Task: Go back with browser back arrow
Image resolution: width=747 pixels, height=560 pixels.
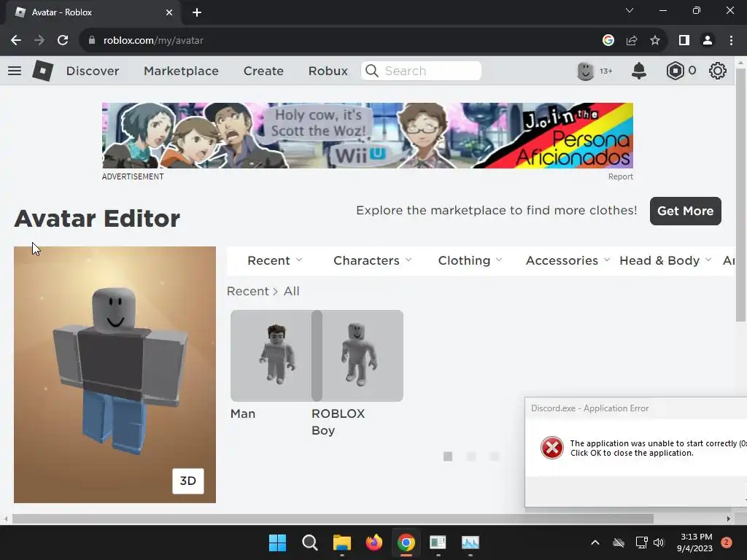Action: pos(16,41)
